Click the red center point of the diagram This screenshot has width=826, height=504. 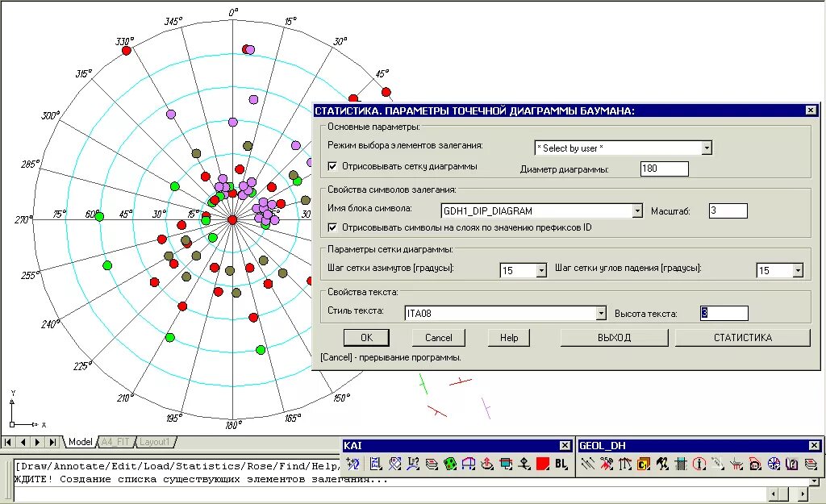(232, 219)
